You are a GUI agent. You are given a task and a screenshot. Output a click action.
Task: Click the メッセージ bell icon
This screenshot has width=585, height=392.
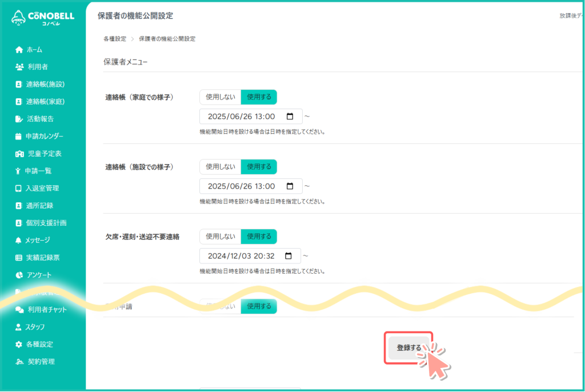(19, 240)
